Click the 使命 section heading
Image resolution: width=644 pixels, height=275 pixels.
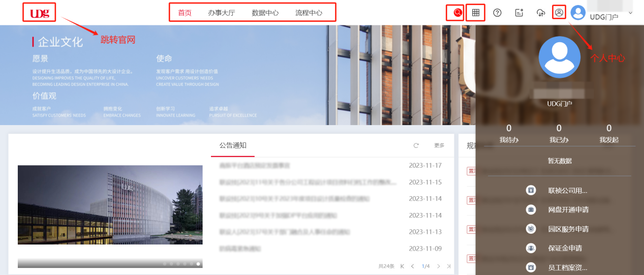tap(164, 58)
